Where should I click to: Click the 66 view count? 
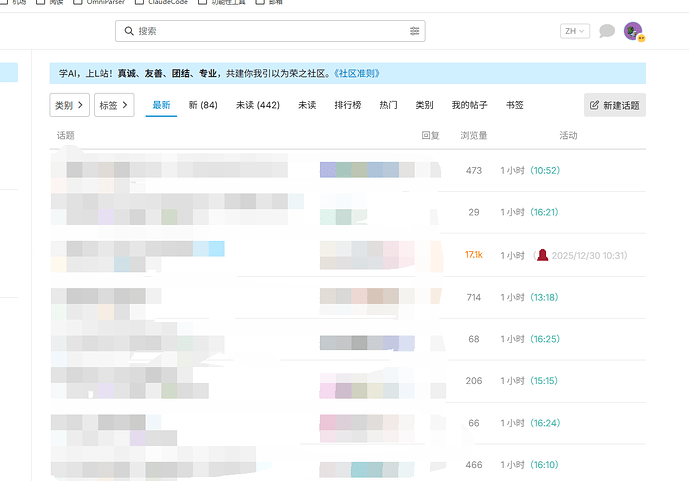(474, 423)
